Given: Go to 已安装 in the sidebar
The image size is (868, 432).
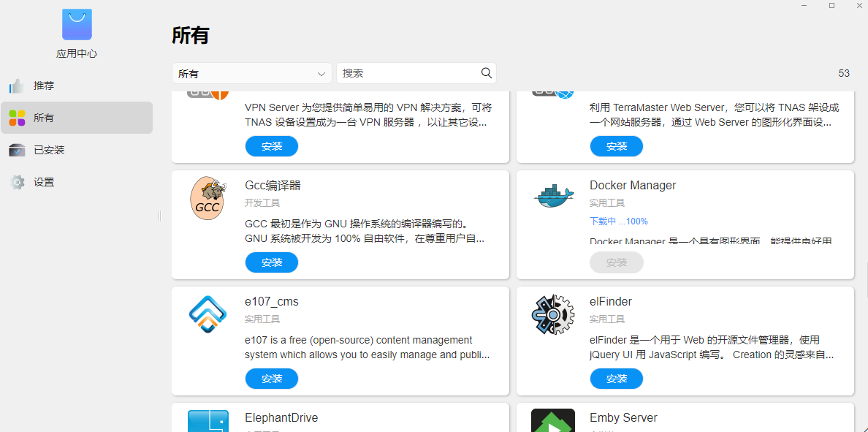Looking at the screenshot, I should 49,150.
